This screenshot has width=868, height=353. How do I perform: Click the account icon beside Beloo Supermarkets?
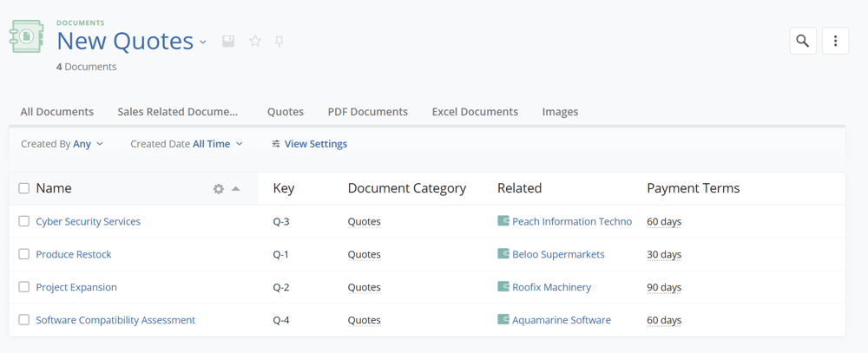tap(503, 254)
